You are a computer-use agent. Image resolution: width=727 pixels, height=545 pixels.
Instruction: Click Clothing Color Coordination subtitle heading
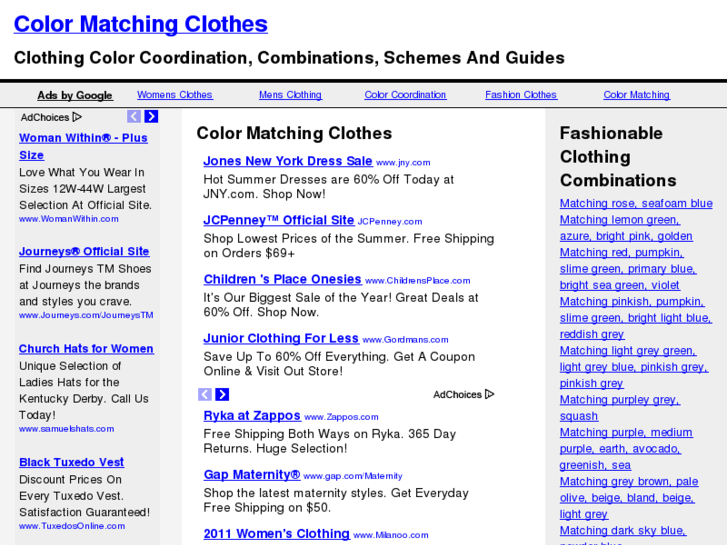[289, 58]
